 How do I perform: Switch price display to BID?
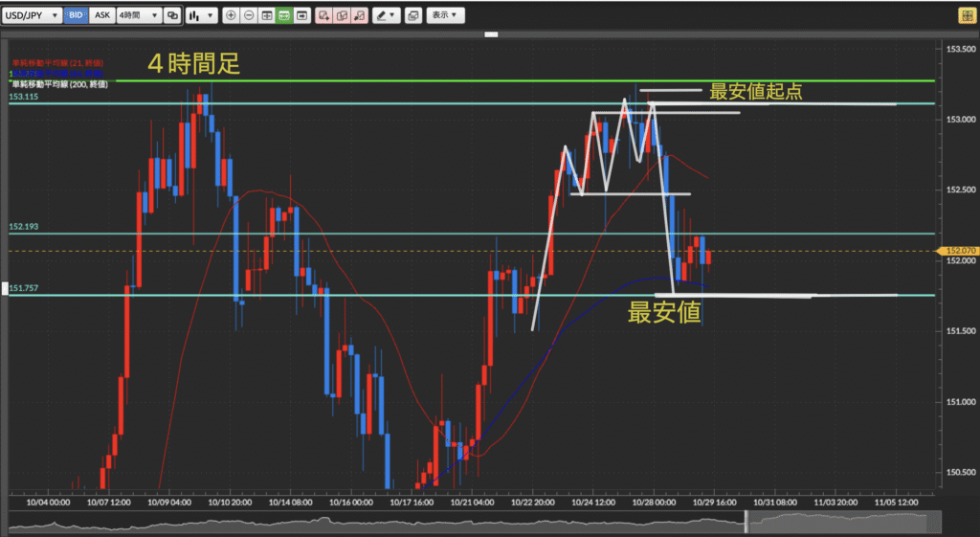pyautogui.click(x=75, y=15)
